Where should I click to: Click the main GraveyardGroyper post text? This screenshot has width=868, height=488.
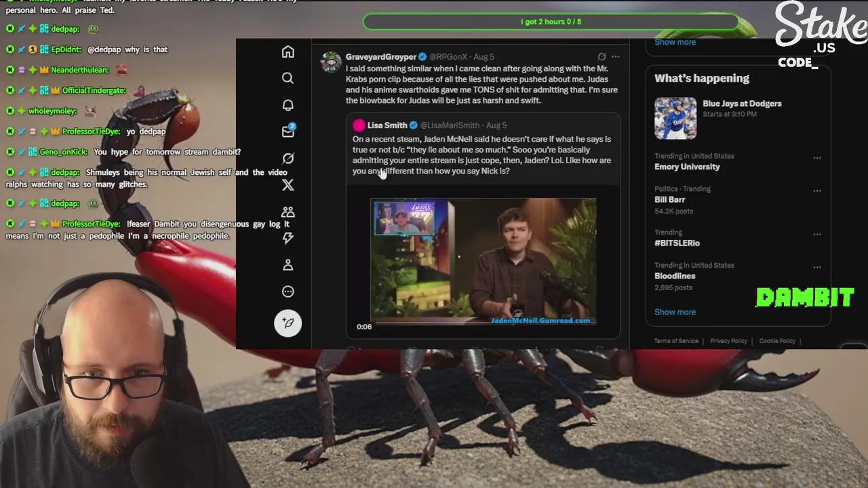click(x=481, y=85)
